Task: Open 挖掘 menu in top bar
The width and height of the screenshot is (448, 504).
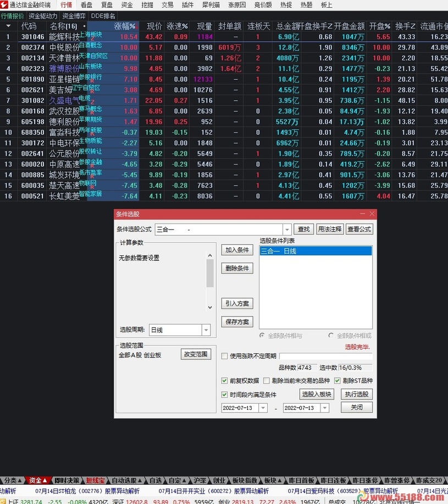Action: (x=147, y=5)
